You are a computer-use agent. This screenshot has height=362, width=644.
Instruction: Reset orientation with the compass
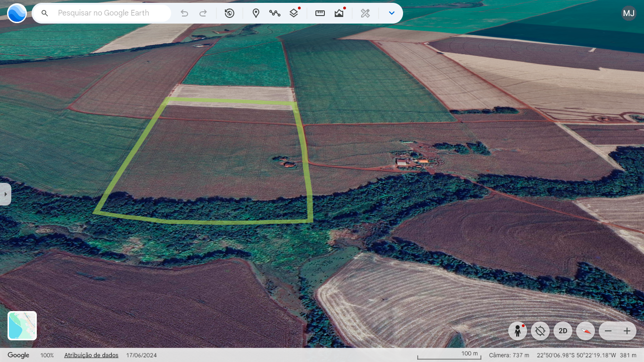tap(586, 331)
